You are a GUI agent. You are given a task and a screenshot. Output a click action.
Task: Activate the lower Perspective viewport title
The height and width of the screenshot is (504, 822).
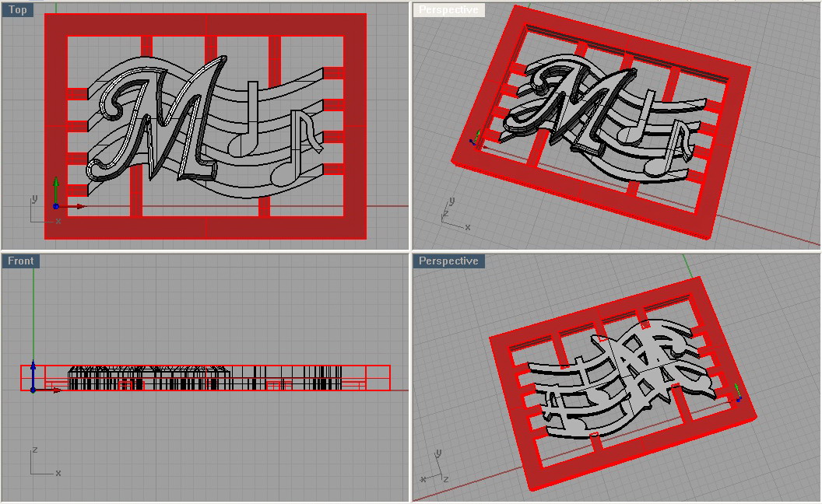click(448, 261)
